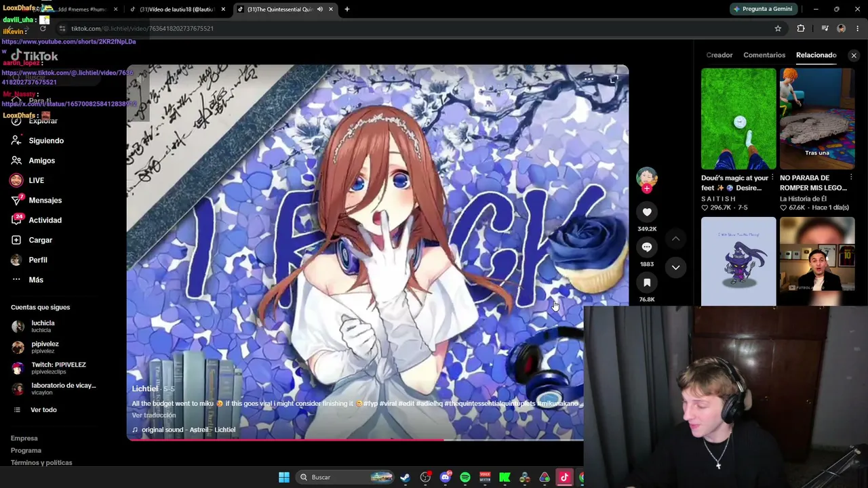Viewport: 868px width, 488px height.
Task: Reload the page
Action: click(x=43, y=28)
